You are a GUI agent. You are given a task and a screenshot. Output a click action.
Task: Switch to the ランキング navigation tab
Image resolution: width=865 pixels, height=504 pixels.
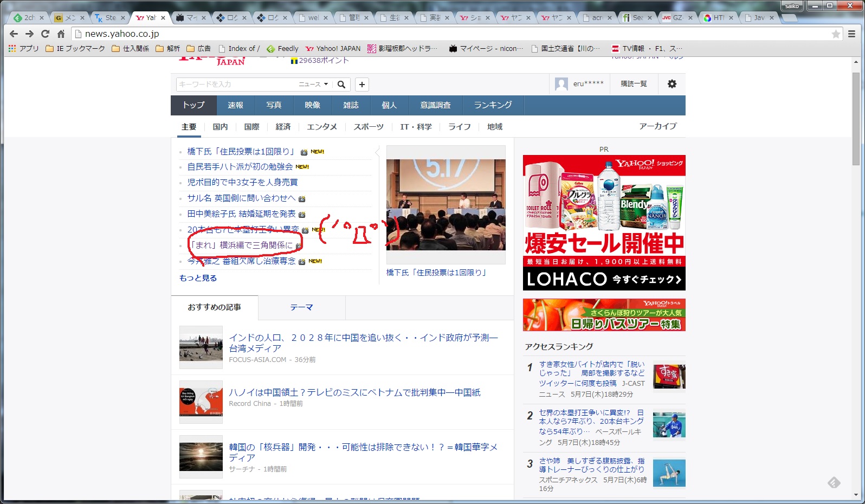point(493,105)
